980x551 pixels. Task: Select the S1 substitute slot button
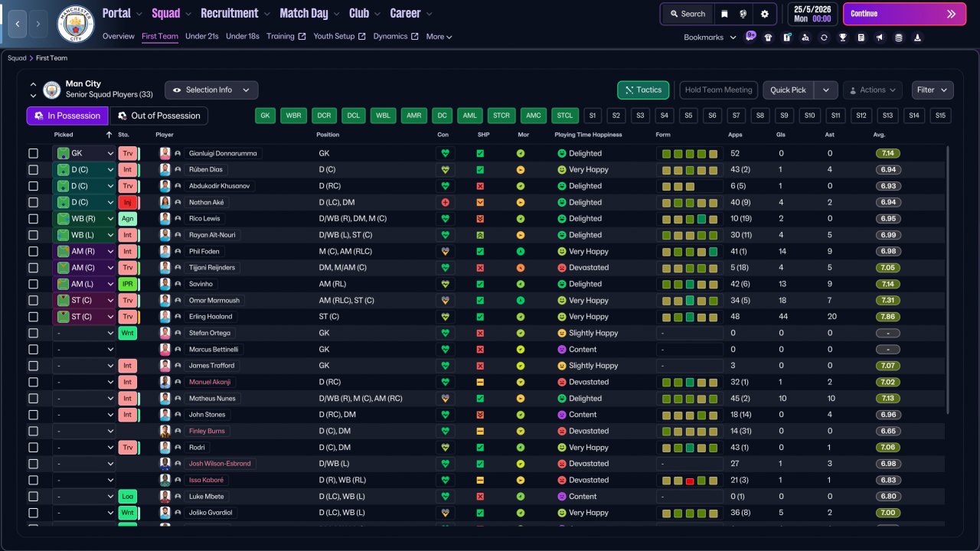(593, 116)
